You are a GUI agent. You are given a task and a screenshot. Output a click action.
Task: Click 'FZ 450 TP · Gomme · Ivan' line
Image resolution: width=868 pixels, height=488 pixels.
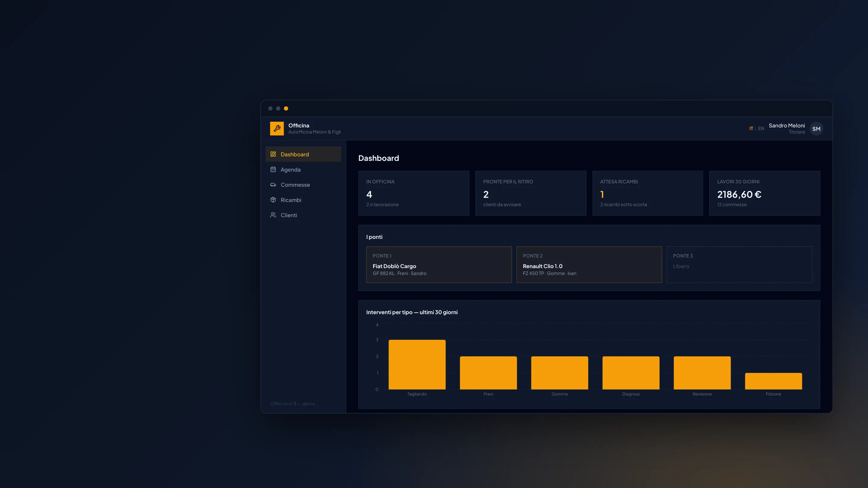tap(549, 274)
